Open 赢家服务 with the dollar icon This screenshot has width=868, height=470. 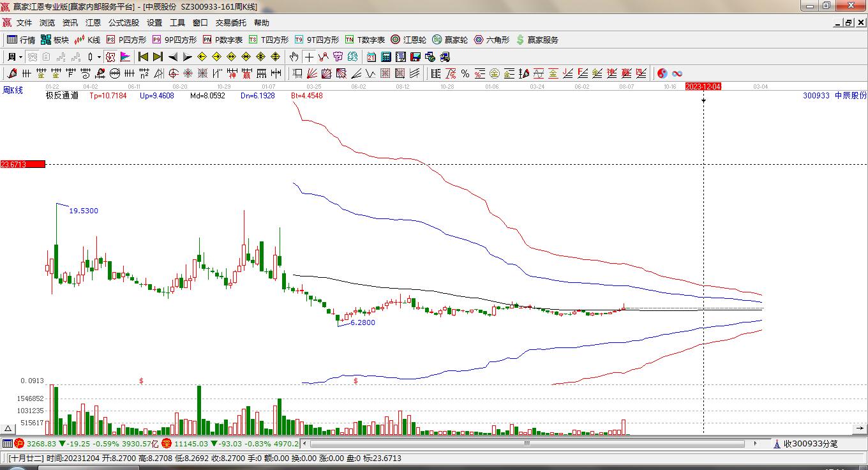coord(537,40)
